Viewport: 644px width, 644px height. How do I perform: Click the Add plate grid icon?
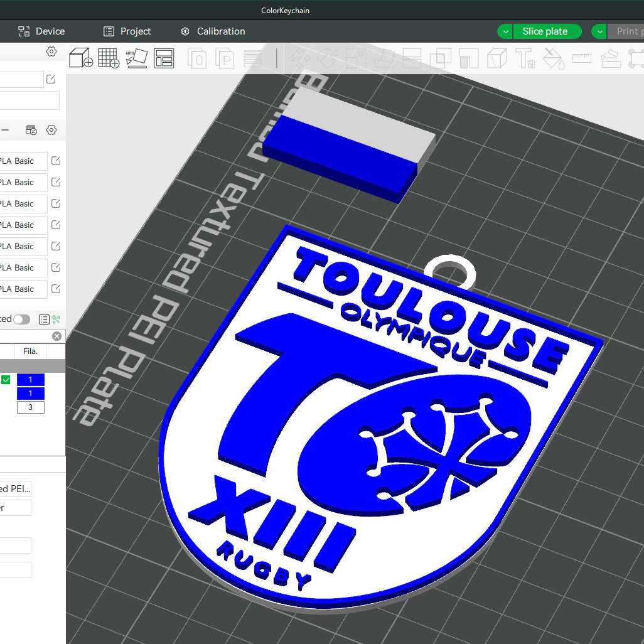[x=109, y=58]
